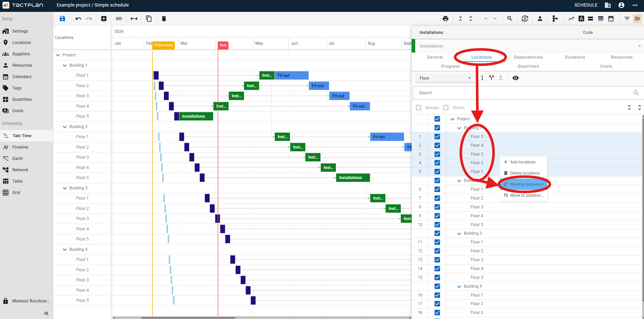The image size is (644, 319).
Task: Open the Progress tab
Action: [451, 66]
